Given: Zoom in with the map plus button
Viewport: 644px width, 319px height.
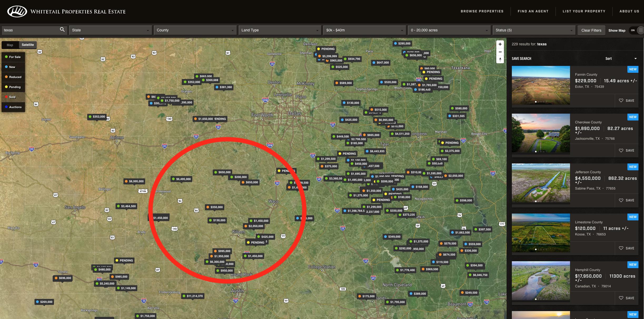Looking at the screenshot, I should tap(500, 44).
